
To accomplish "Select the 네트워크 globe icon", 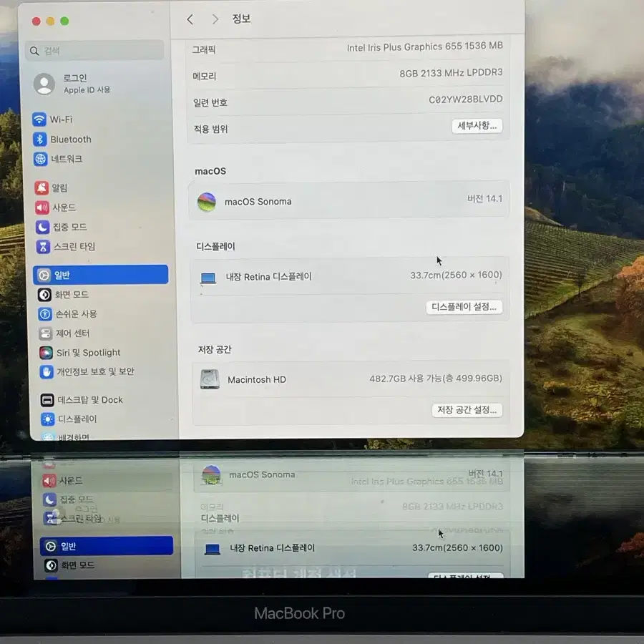I will pyautogui.click(x=41, y=159).
